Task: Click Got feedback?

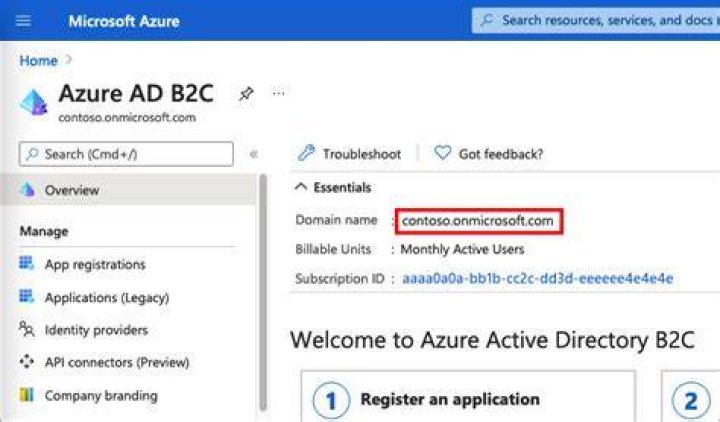Action: (489, 154)
